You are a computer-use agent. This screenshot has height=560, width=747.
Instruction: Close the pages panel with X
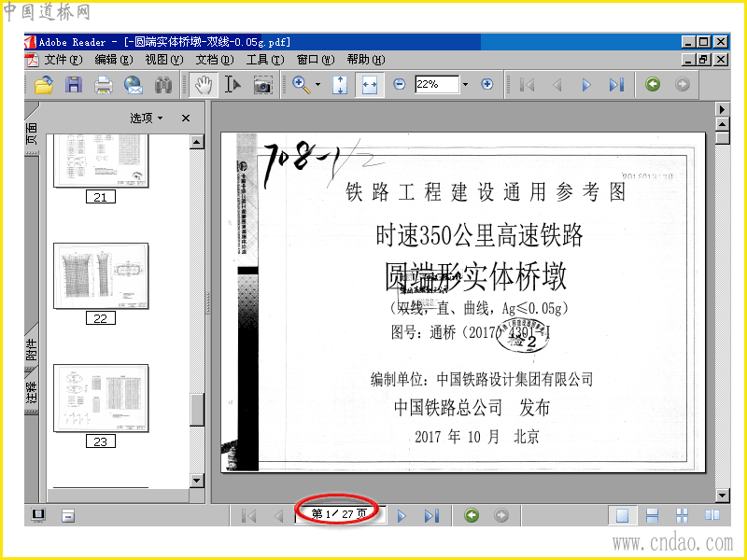click(186, 118)
